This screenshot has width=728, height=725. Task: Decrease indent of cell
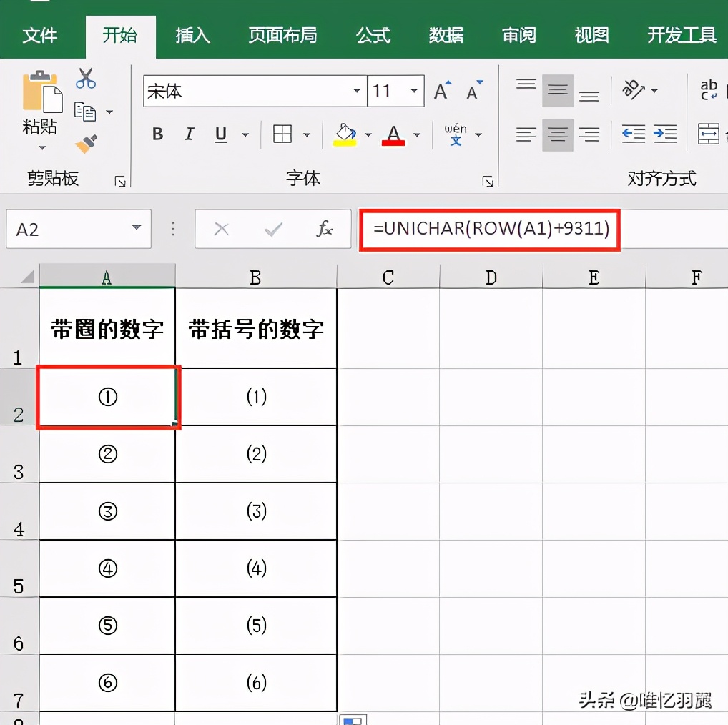(634, 134)
